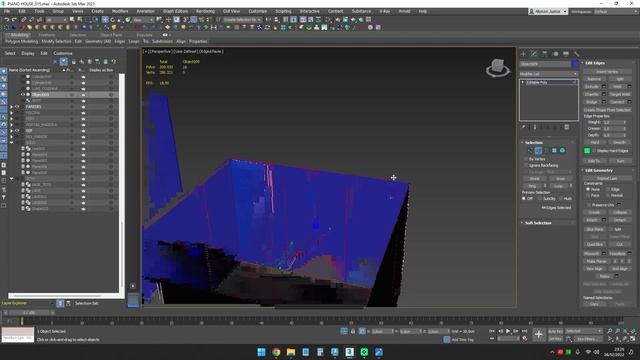
Task: Activate the Select and Rotate tool
Action: tap(113, 20)
